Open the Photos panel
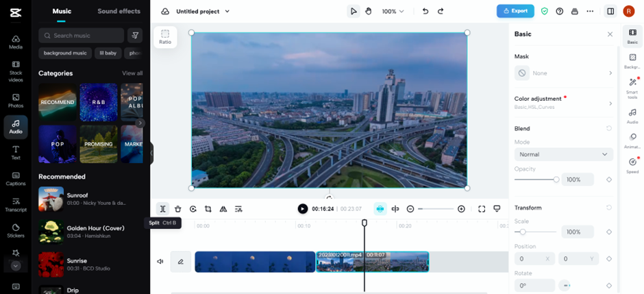 (x=16, y=101)
